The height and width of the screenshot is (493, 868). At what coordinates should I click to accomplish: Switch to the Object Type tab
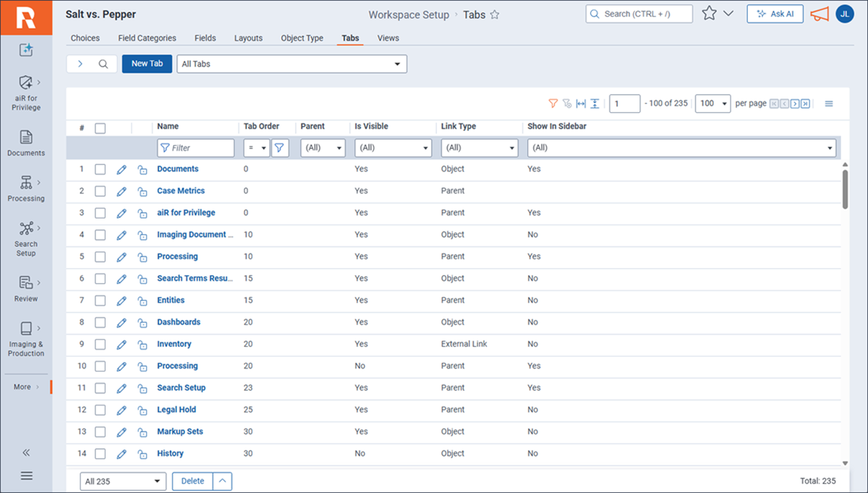point(302,38)
